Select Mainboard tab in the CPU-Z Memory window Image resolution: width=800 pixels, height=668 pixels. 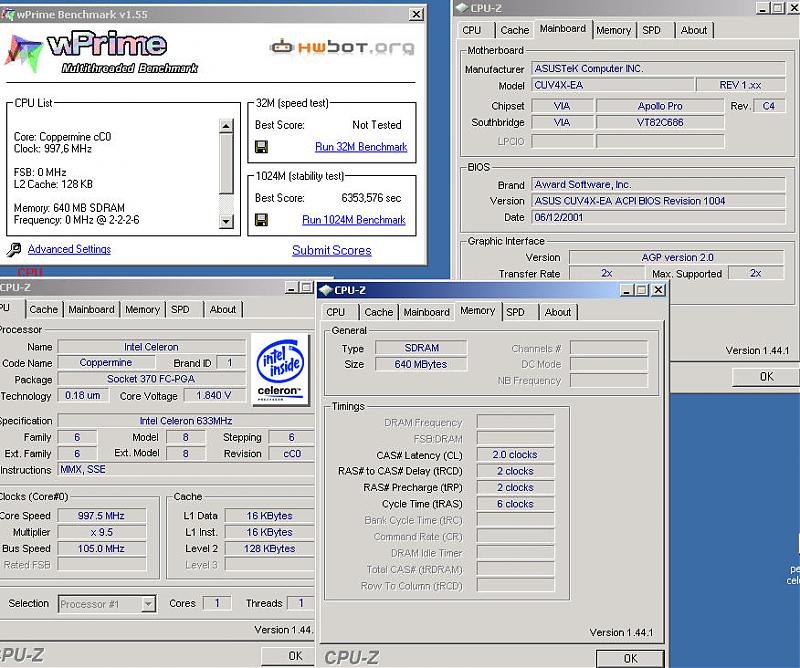tap(427, 312)
